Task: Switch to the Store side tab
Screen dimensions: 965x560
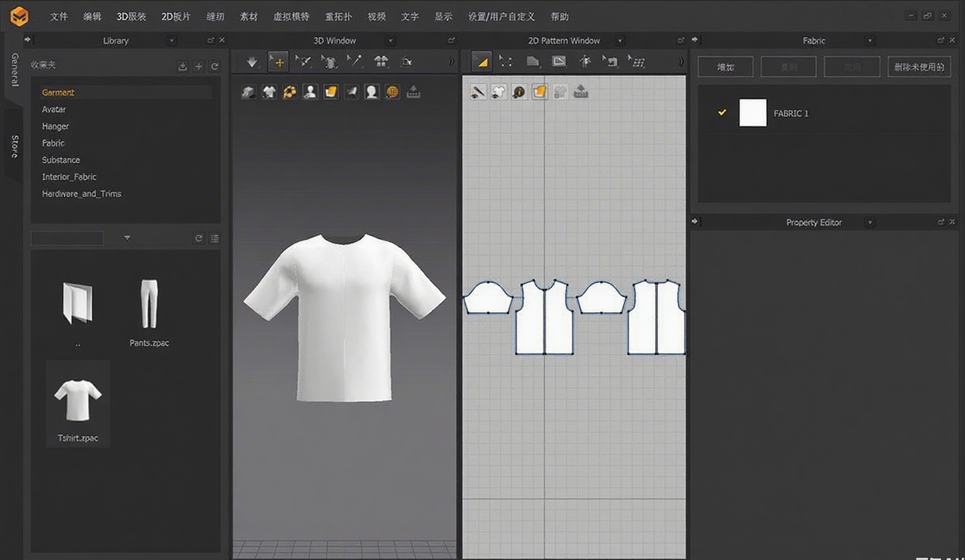Action: pos(14,146)
